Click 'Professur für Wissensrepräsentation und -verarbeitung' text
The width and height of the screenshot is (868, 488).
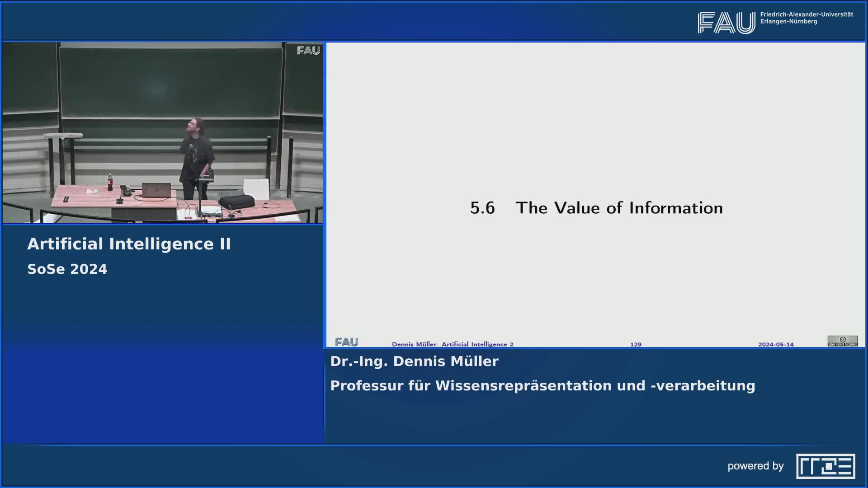[542, 386]
